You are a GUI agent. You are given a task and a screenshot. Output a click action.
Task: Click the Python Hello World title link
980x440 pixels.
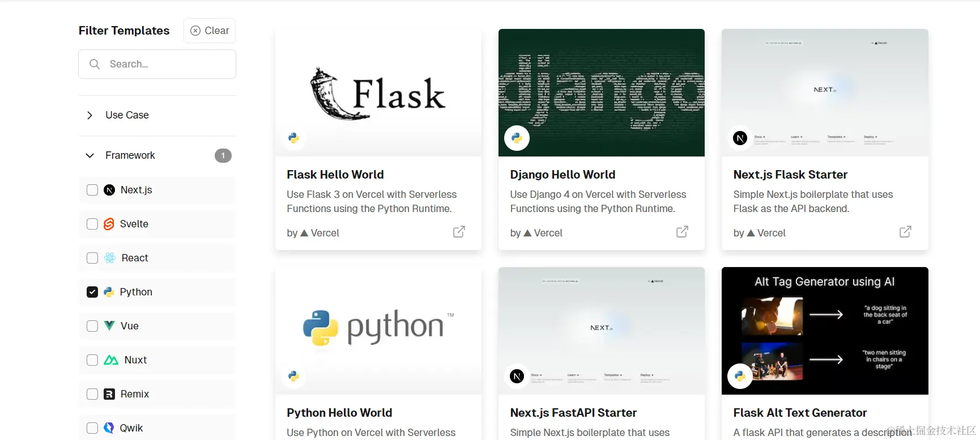pos(339,413)
